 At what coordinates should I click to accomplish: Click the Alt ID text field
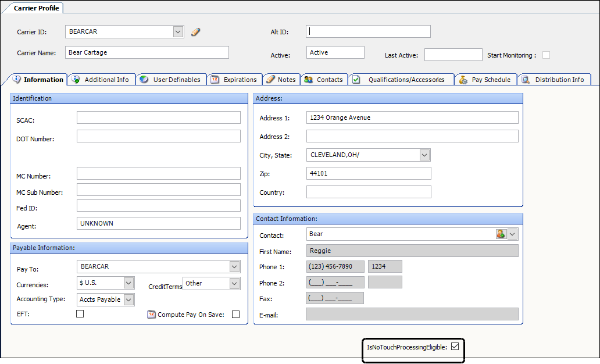tap(368, 31)
